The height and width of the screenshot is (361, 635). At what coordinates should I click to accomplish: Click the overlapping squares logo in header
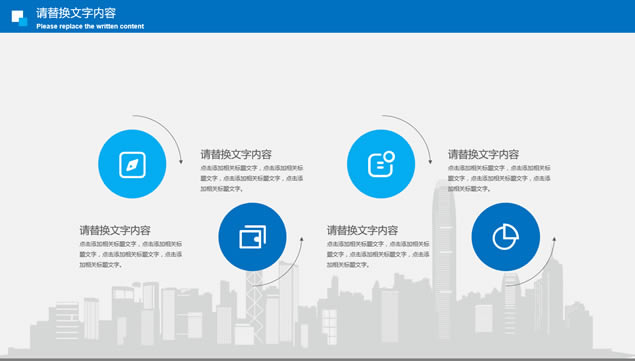tap(19, 18)
